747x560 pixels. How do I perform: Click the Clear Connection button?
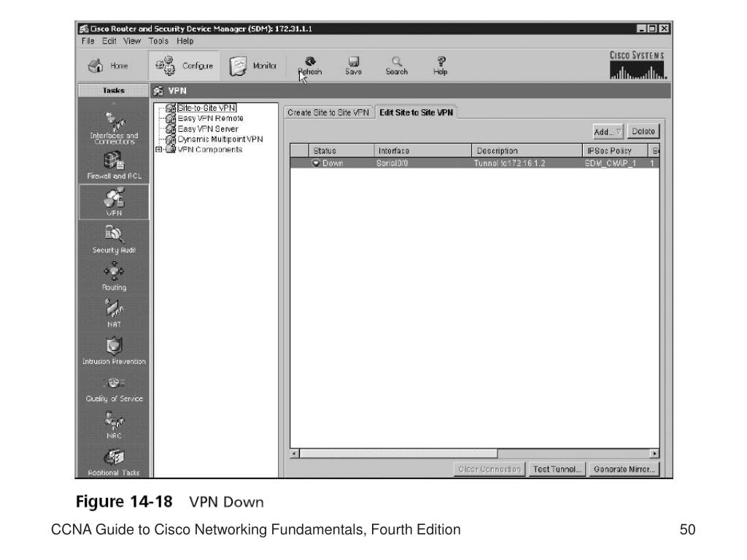point(489,469)
